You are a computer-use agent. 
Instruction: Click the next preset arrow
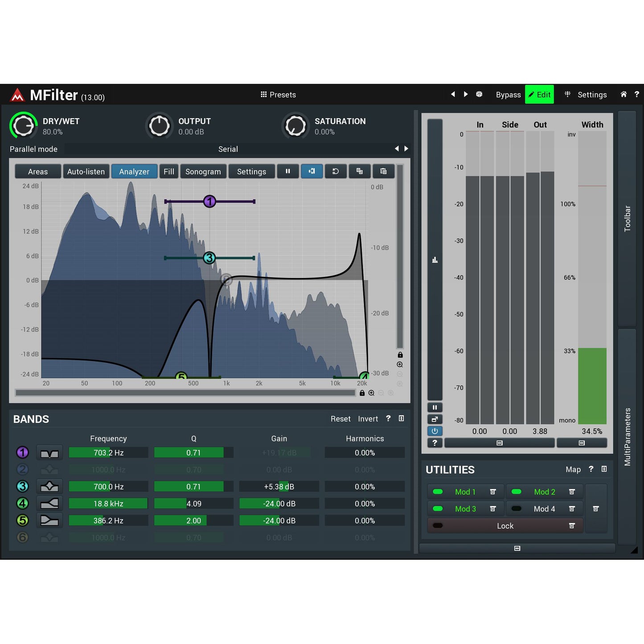click(466, 94)
